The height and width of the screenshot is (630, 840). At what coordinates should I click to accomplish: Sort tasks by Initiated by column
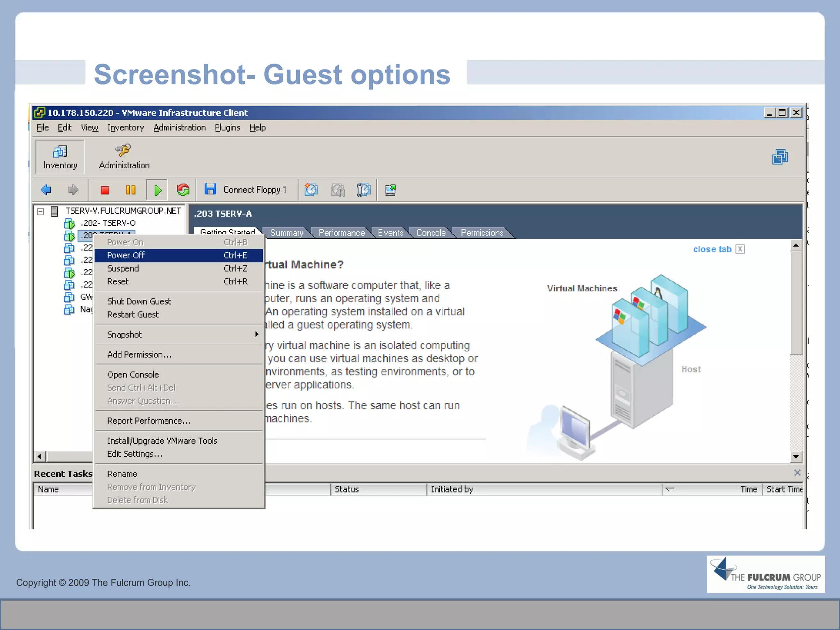(544, 489)
